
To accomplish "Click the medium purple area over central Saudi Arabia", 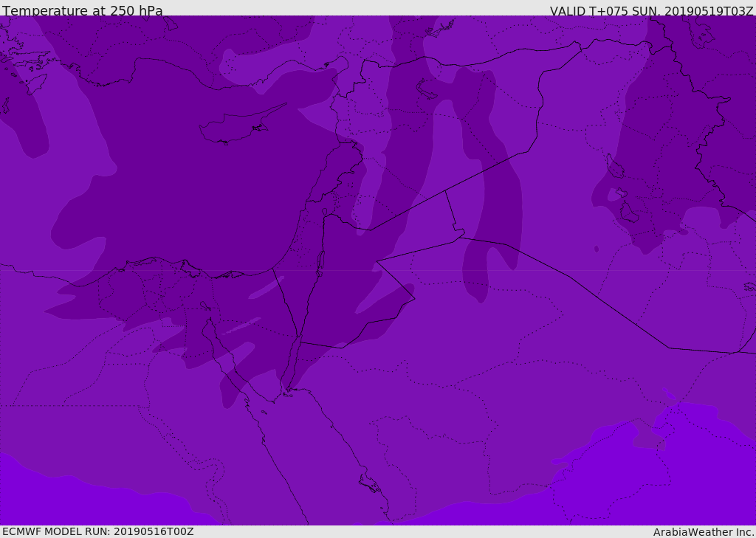I will (x=482, y=386).
